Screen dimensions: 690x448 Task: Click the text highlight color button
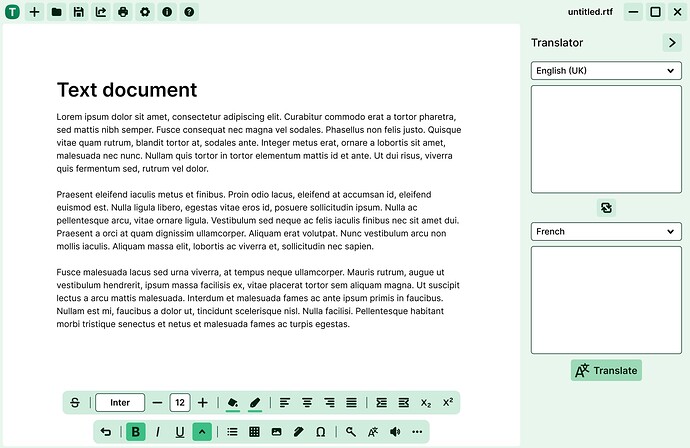tap(255, 403)
